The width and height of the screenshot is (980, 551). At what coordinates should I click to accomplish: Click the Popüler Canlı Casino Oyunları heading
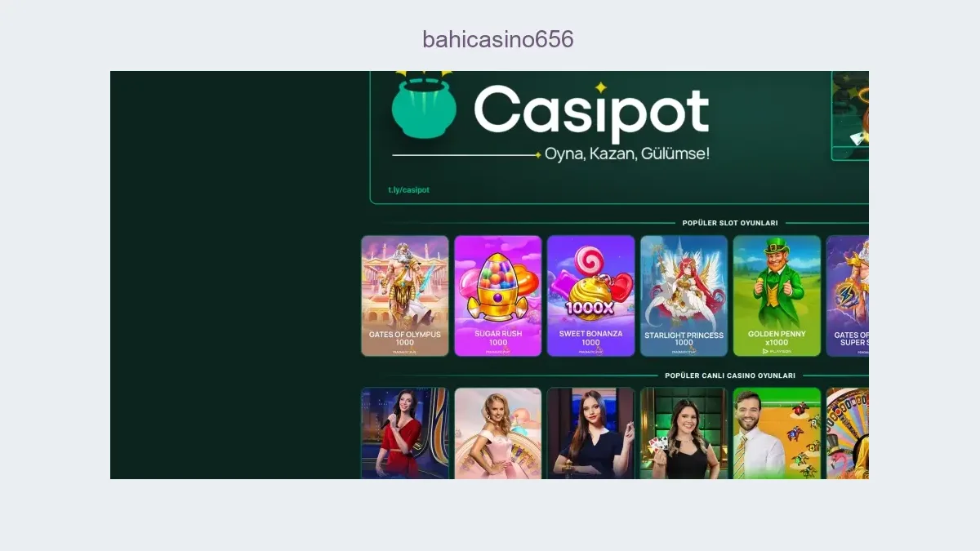click(730, 375)
